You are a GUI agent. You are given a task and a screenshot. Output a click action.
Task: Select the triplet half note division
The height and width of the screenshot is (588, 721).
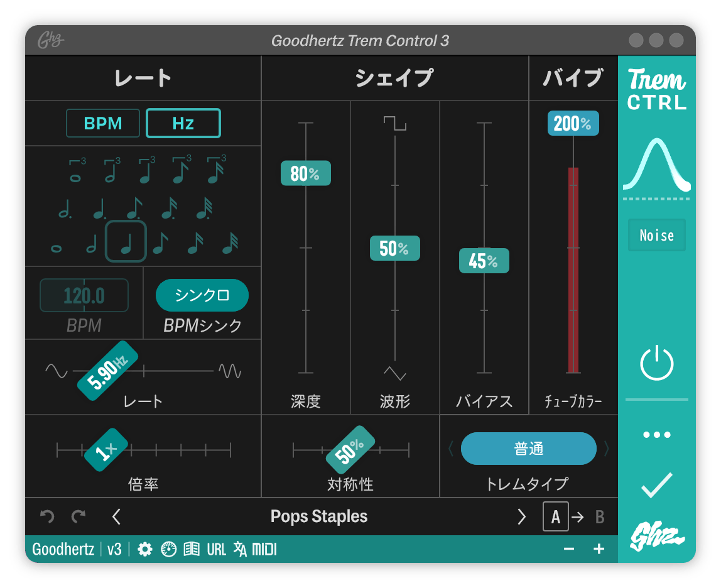112,171
